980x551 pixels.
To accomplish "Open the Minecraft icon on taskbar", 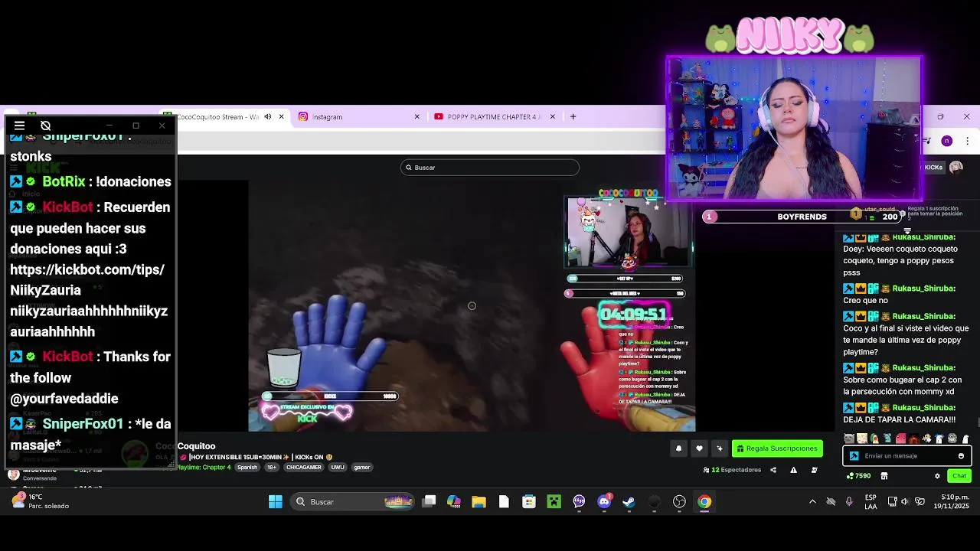I will click(x=554, y=502).
